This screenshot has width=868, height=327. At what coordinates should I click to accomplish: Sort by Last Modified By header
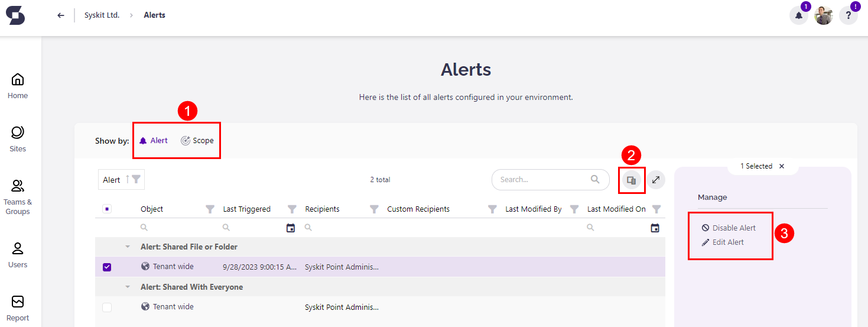534,209
